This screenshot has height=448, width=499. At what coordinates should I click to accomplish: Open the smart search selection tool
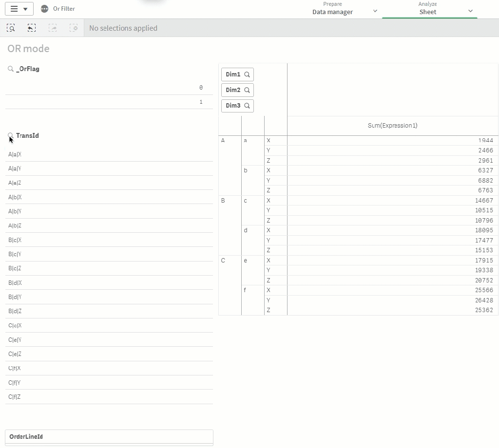click(11, 28)
